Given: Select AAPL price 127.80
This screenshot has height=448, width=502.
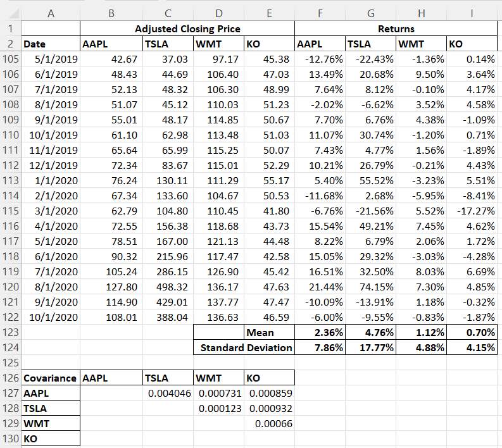Looking at the screenshot, I should pos(111,287).
